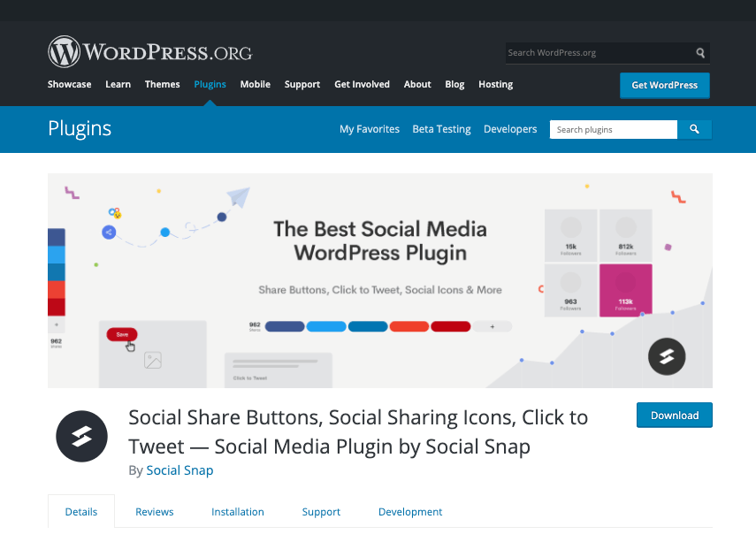Switch to the Support tab below the plugin title
The image size is (756, 542).
point(321,512)
